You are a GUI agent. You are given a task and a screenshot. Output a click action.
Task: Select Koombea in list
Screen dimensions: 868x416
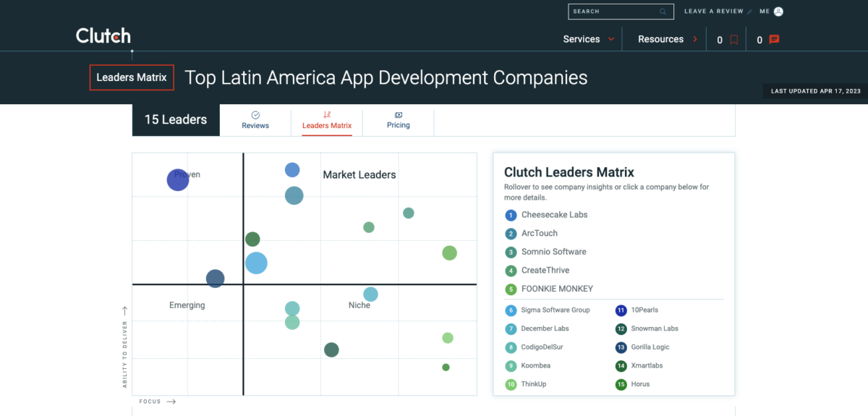tap(536, 366)
